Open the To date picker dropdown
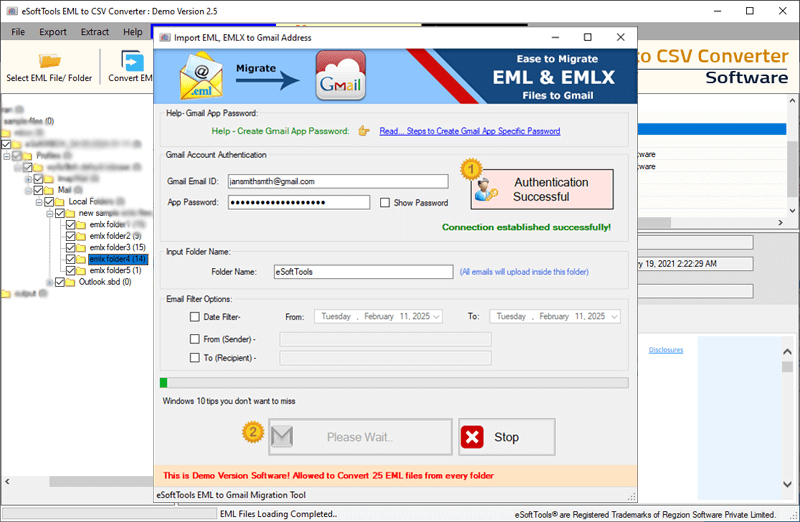Image resolution: width=800 pixels, height=522 pixels. pos(614,317)
